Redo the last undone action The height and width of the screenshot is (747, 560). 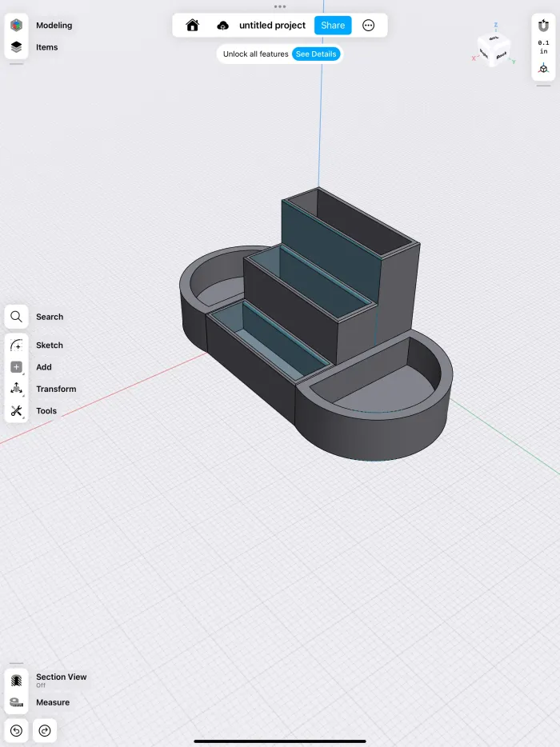pos(45,730)
